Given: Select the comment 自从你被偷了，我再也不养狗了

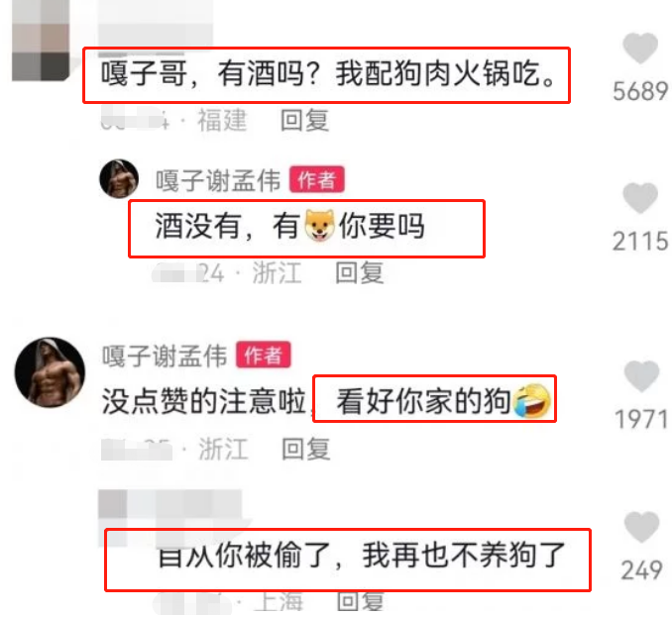Looking at the screenshot, I should click(362, 556).
